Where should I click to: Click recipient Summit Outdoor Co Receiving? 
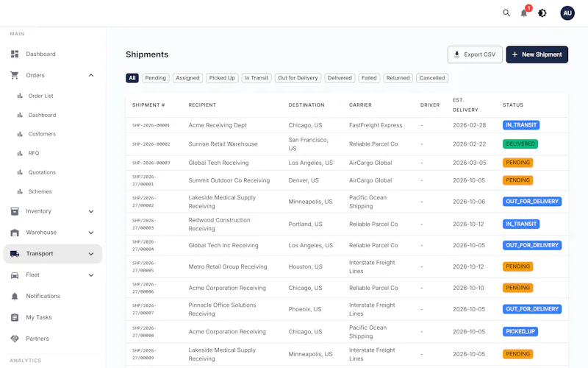click(x=229, y=180)
